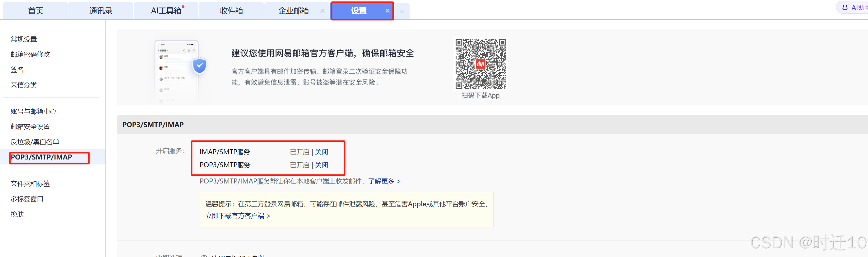Viewport: 868px width, 257px height.
Task: Open 反垃圾/黑白名单 settings
Action: 35,142
